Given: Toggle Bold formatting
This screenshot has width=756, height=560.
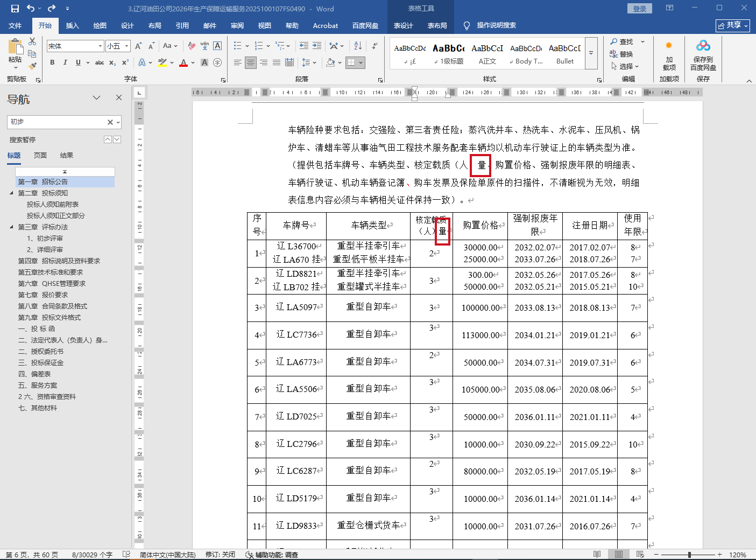Looking at the screenshot, I should (x=52, y=62).
